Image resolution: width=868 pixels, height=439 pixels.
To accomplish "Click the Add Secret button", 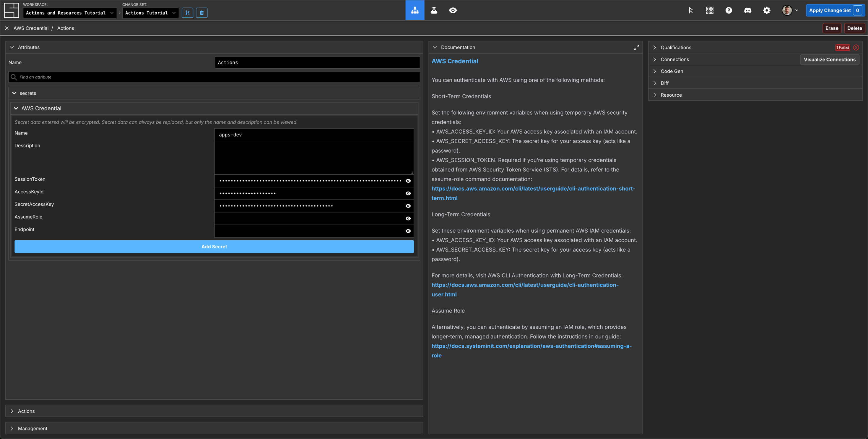I will pyautogui.click(x=214, y=247).
